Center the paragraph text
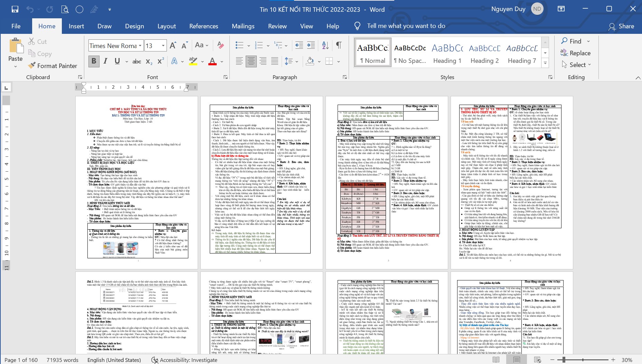Screen dimensions: 642x364 point(251,61)
